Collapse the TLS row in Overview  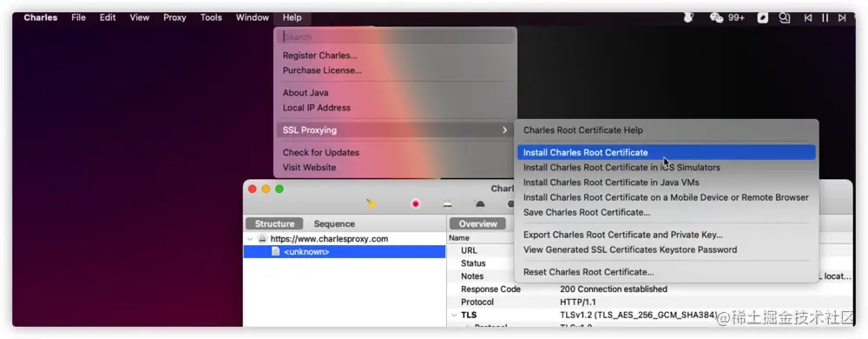point(454,316)
